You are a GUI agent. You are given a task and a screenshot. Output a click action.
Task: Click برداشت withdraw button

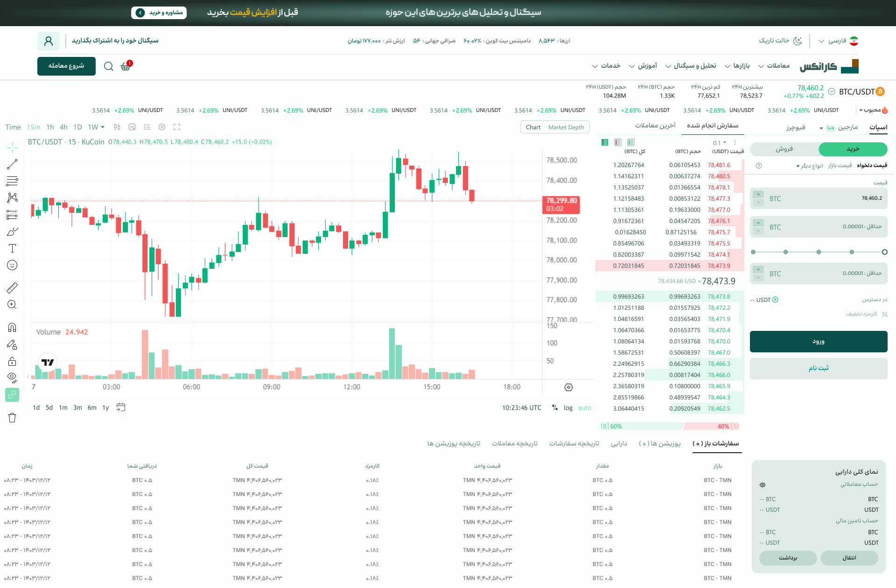(788, 558)
